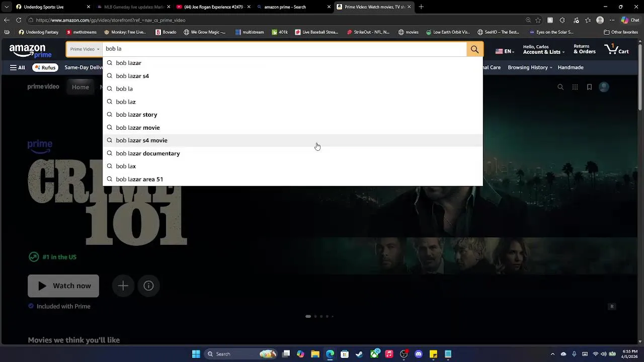Open the Underdog Fantasy bookmark
Screen dimensions: 644x362
(39, 32)
